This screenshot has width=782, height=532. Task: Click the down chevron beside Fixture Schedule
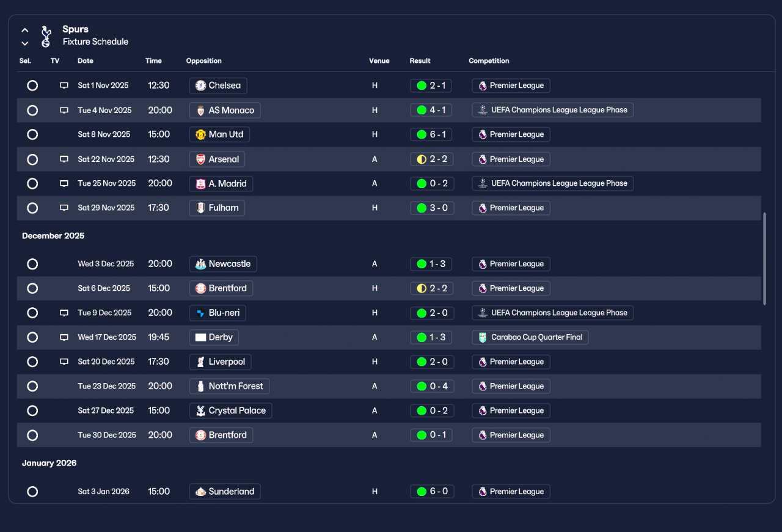[25, 43]
